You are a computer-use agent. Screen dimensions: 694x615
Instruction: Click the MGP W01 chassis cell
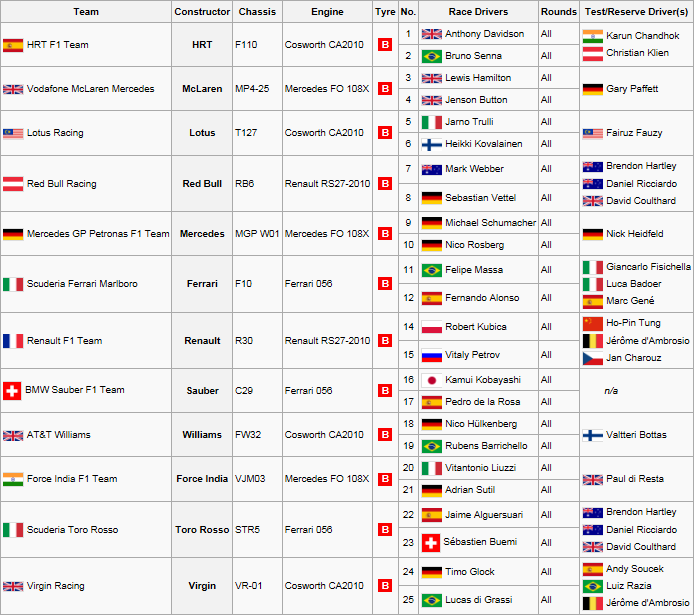[257, 234]
